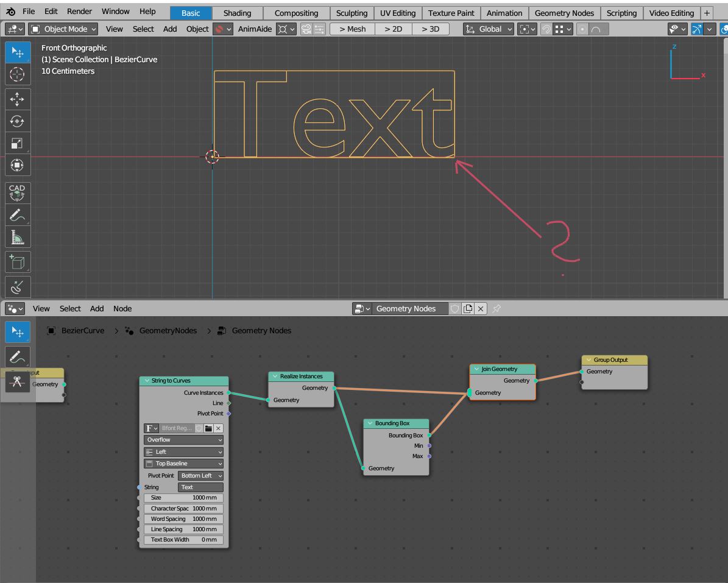Select the Select Box tool in 3D viewport

tap(18, 52)
